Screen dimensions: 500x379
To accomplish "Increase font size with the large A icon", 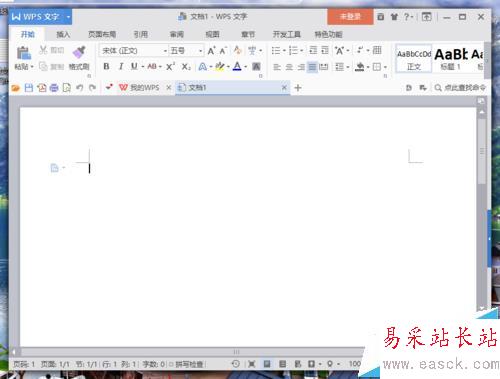I will point(211,51).
